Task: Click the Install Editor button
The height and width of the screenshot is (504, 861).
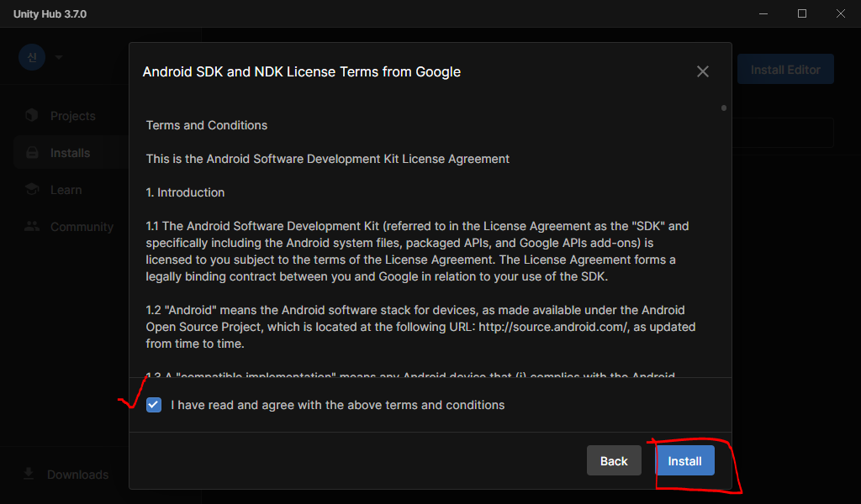Action: coord(784,70)
